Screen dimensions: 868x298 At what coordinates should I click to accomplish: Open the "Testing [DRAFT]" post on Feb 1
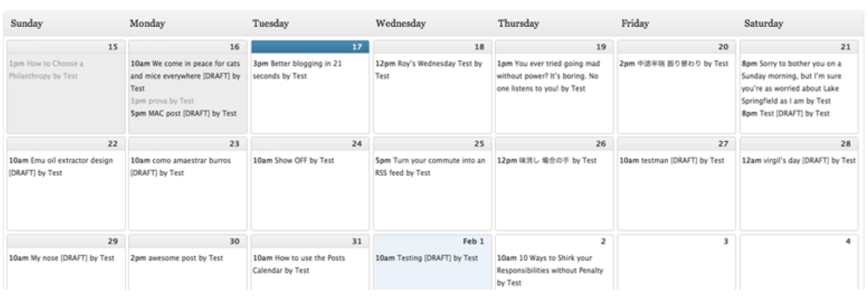[427, 258]
